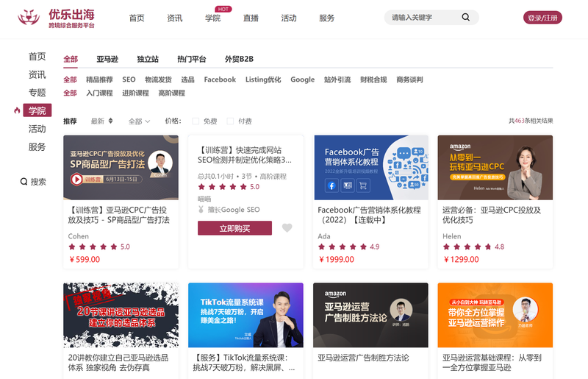Sort courses by 最新
The width and height of the screenshot is (588, 379).
(x=98, y=121)
